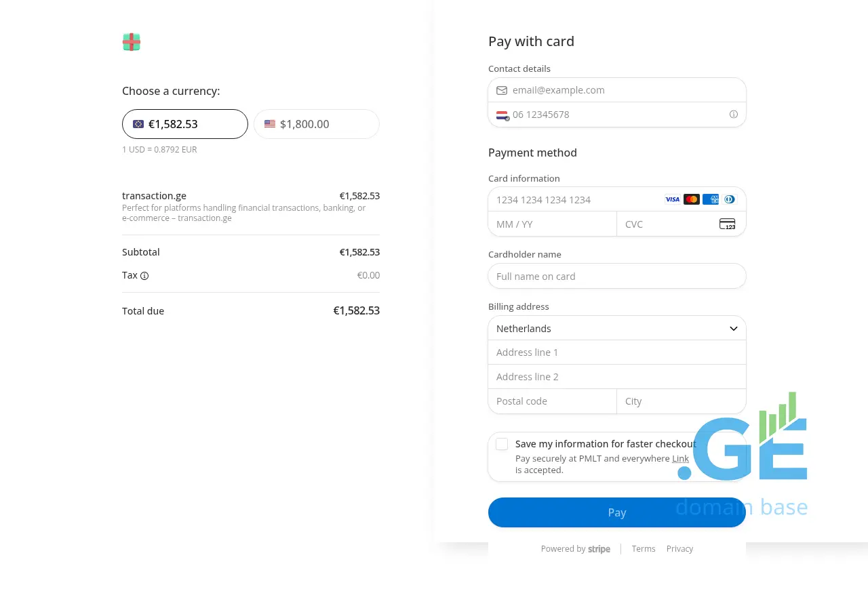Click the American Express icon
868x589 pixels.
point(711,199)
